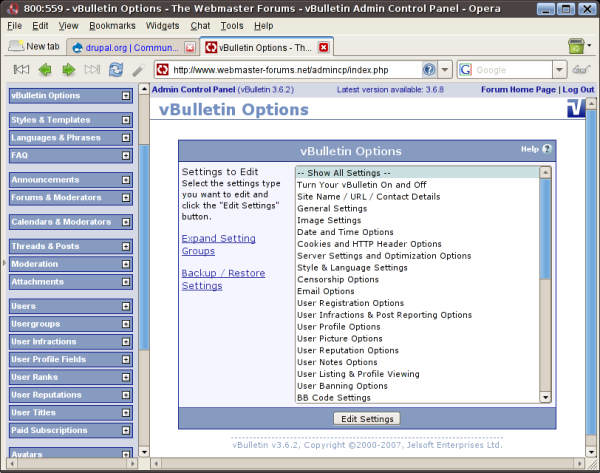Follow the Expand Setting Groups link
This screenshot has height=473, width=600.
tap(218, 245)
